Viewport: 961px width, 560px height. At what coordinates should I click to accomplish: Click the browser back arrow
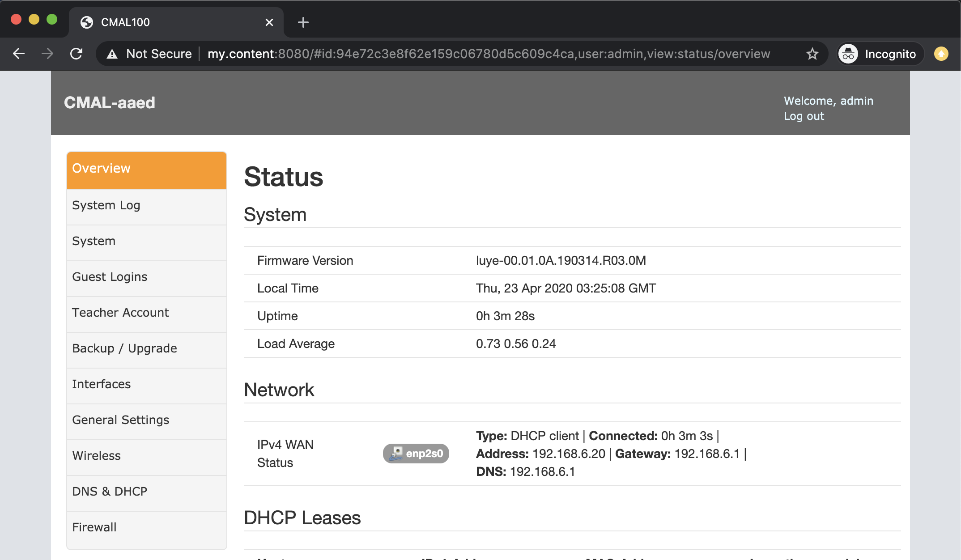pyautogui.click(x=19, y=54)
